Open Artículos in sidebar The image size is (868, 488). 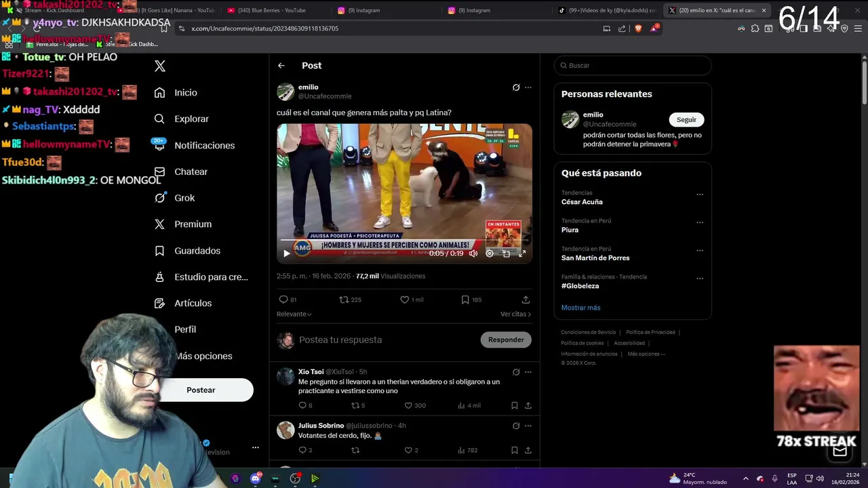pos(183,303)
